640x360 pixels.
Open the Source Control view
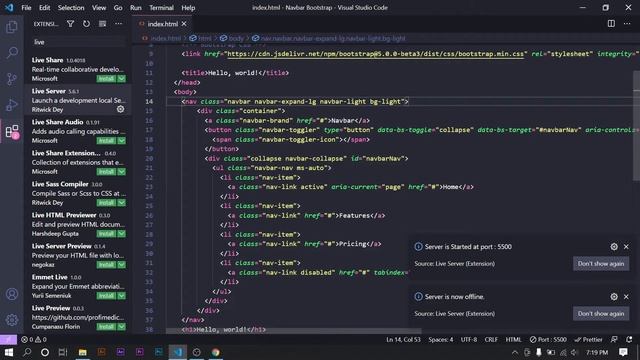[x=12, y=79]
